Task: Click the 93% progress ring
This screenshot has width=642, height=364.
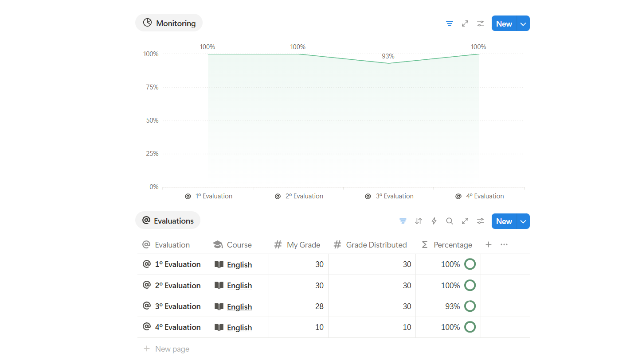Action: (x=470, y=306)
